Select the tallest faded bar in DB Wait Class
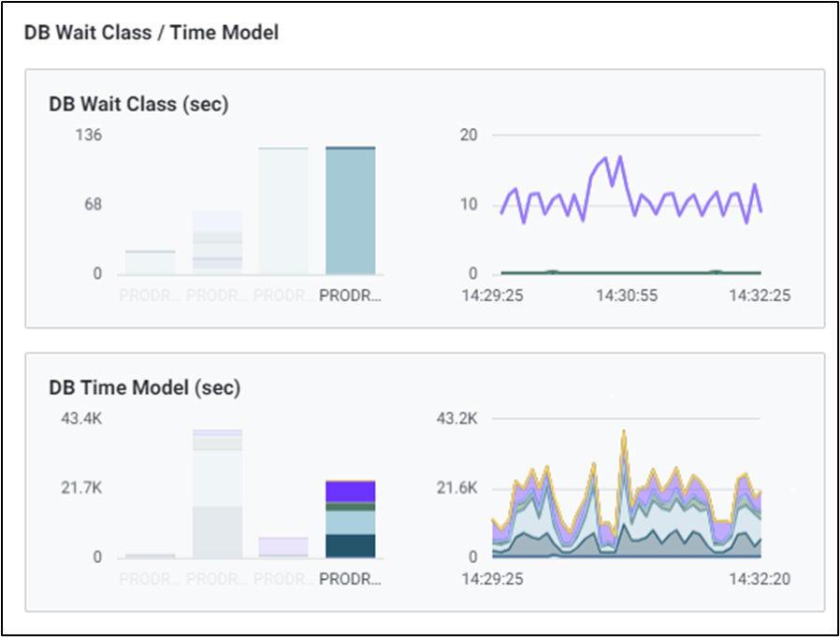This screenshot has height=637, width=840. [x=283, y=210]
